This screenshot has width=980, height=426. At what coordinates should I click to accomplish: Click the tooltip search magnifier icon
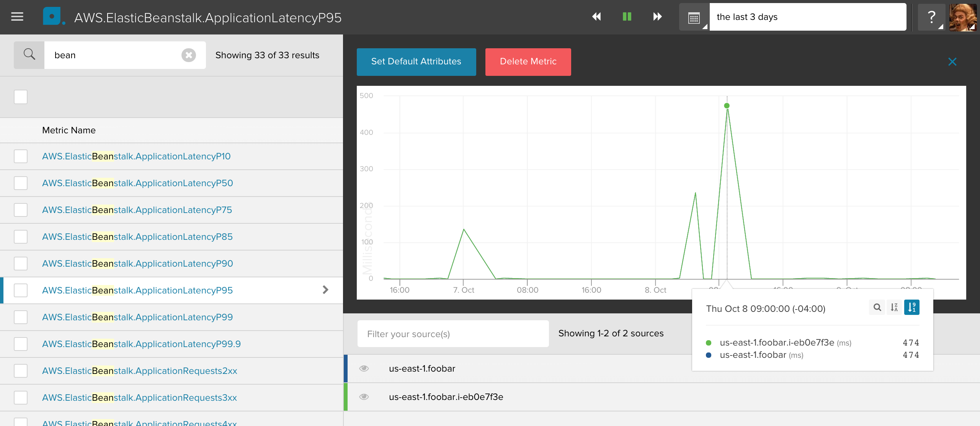coord(877,307)
